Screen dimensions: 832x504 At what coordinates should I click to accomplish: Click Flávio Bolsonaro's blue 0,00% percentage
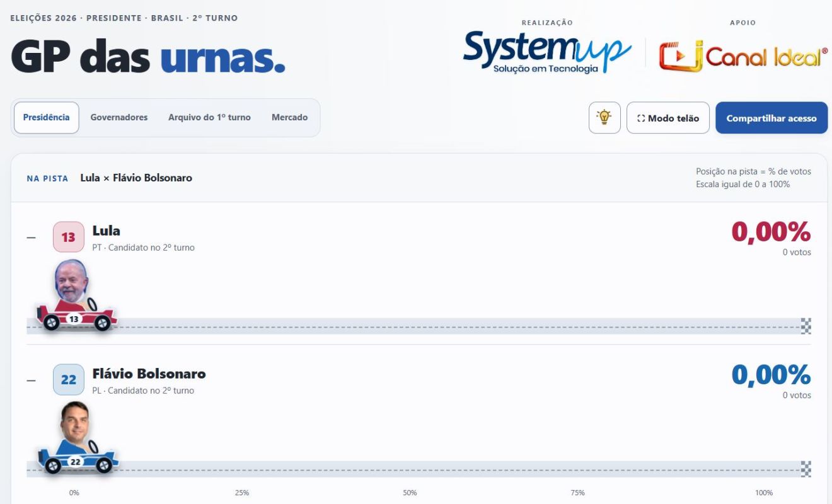pos(771,375)
